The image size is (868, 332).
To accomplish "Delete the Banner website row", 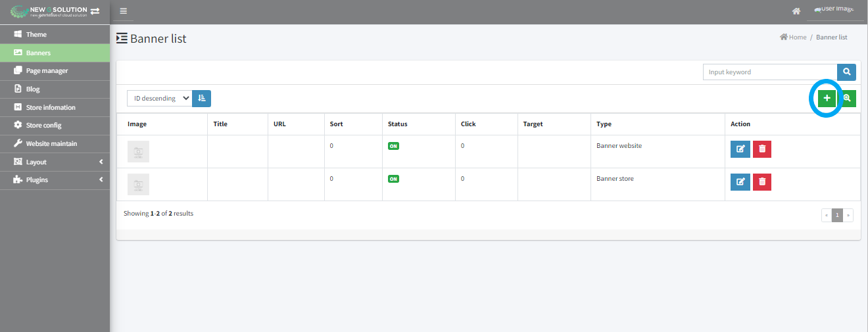I will coord(762,149).
